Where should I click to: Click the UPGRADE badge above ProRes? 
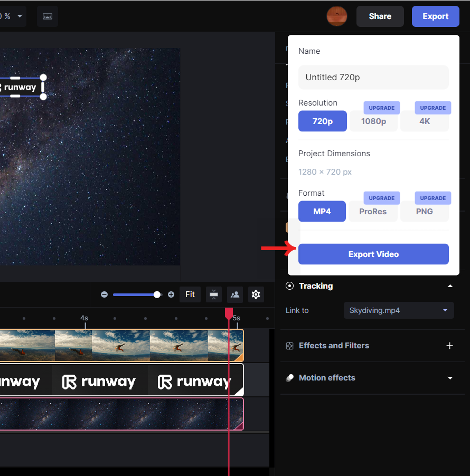[x=382, y=198]
